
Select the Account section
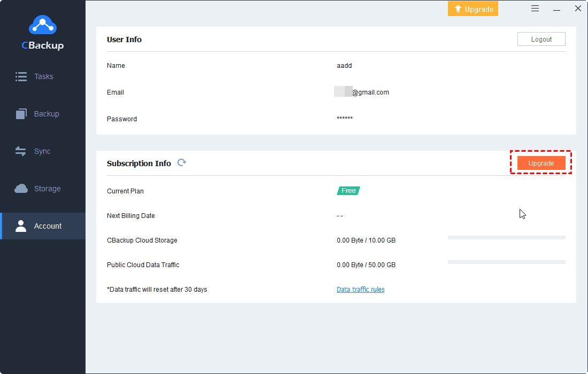click(43, 226)
